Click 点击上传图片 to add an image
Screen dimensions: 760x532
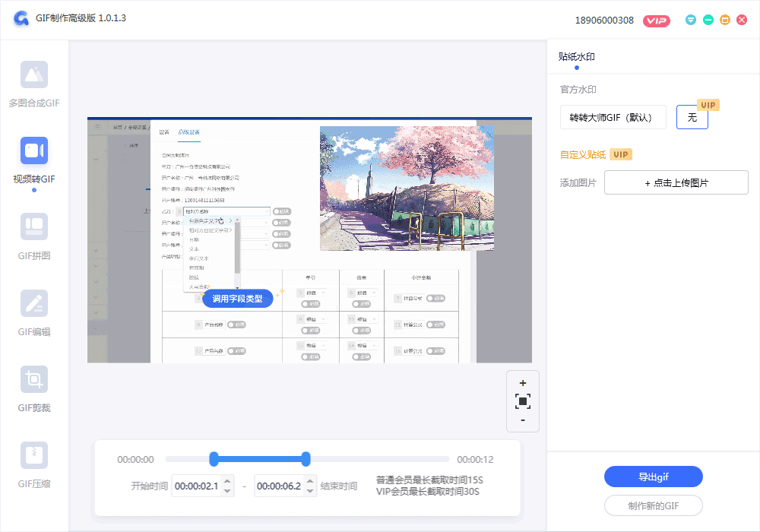point(676,182)
